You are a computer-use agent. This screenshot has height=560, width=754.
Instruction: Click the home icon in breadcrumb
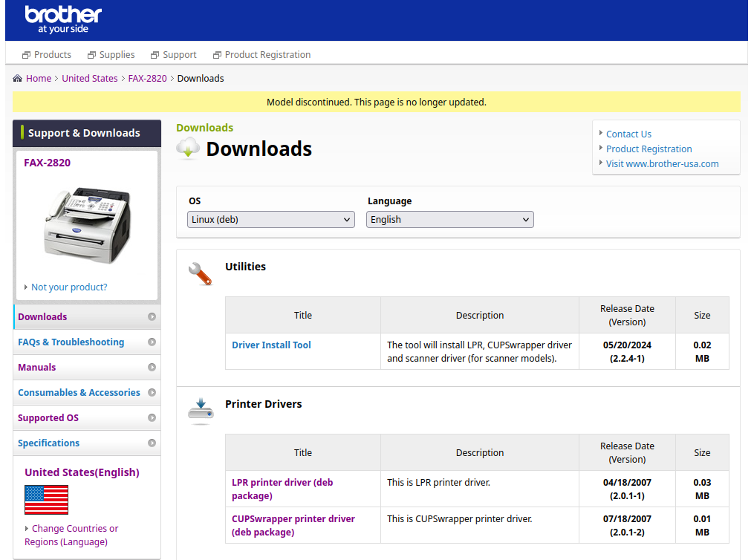tap(17, 78)
